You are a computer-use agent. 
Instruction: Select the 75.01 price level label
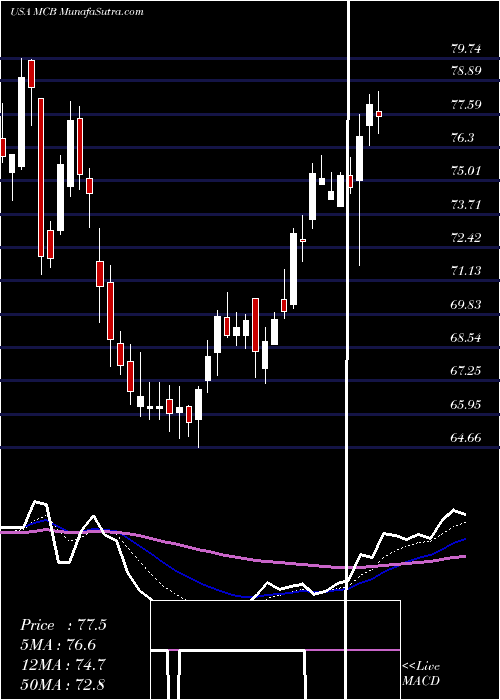[x=466, y=171]
